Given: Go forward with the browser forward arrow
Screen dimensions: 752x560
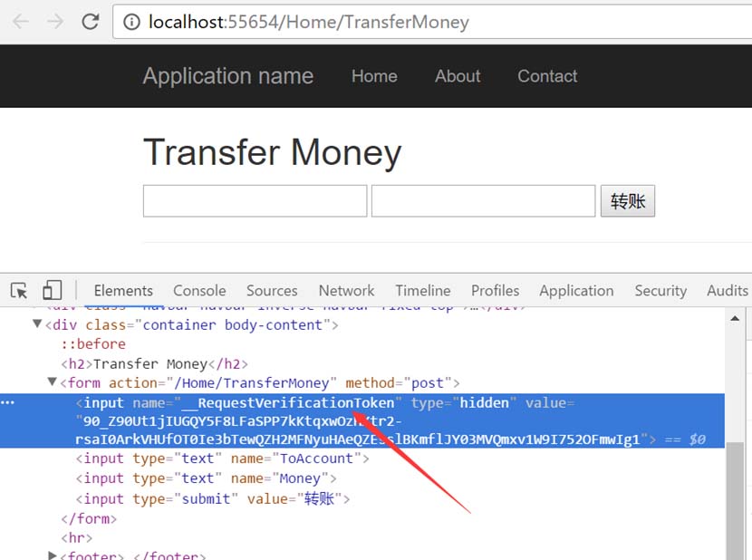Looking at the screenshot, I should click(55, 22).
